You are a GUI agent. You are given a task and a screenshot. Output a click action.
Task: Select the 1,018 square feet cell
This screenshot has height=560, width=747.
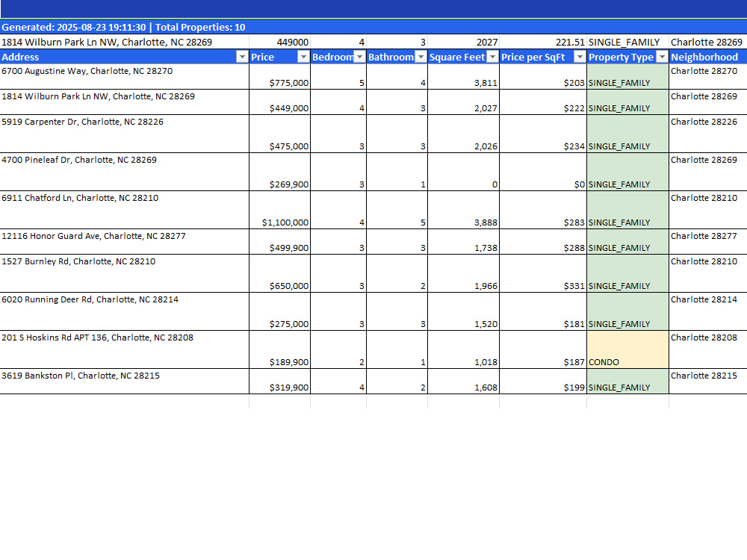coord(464,349)
